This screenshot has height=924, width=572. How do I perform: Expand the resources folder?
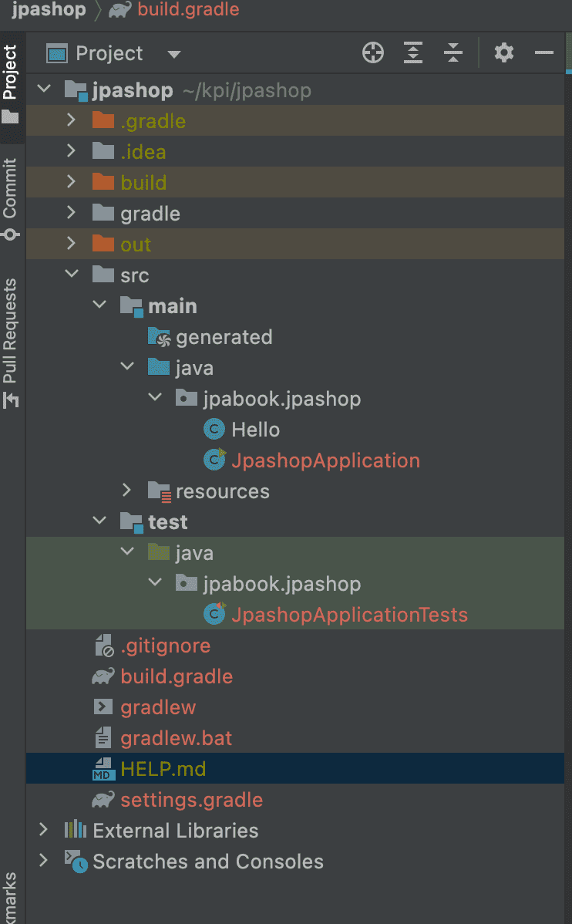pos(127,491)
